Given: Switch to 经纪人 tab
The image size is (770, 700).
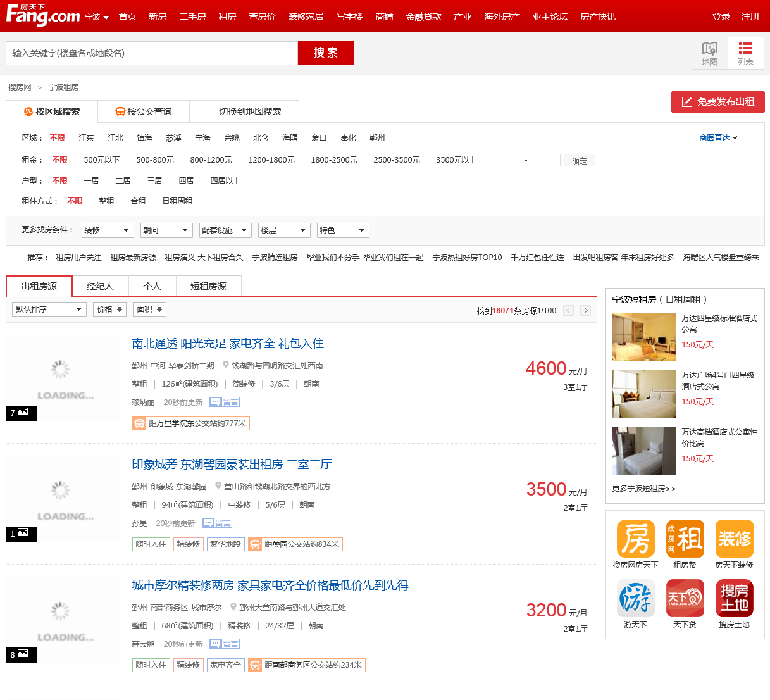Looking at the screenshot, I should click(100, 286).
